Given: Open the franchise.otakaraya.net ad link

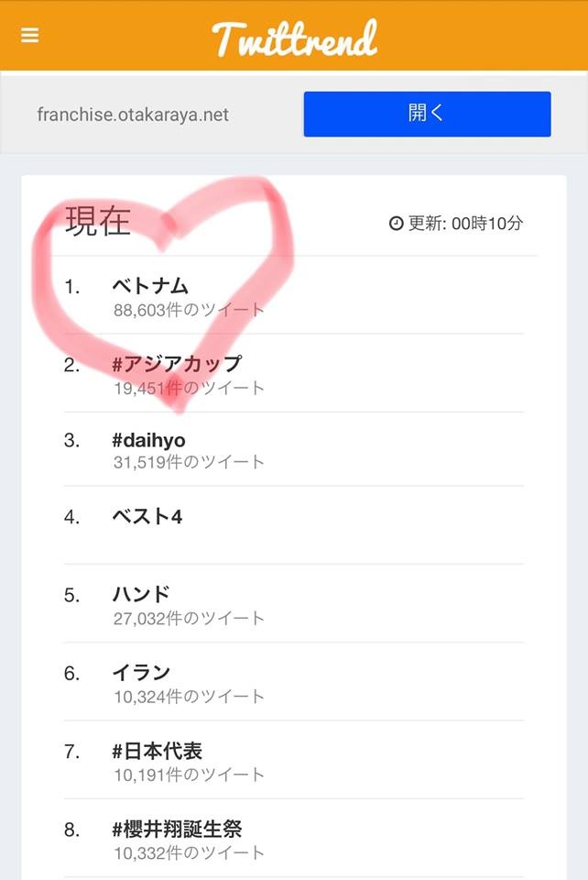Looking at the screenshot, I should click(x=133, y=115).
